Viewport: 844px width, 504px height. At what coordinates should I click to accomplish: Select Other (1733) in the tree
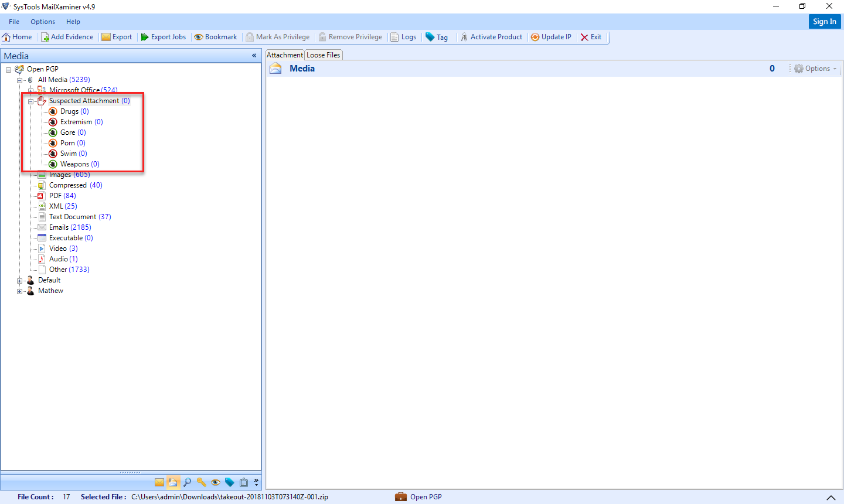pyautogui.click(x=69, y=270)
